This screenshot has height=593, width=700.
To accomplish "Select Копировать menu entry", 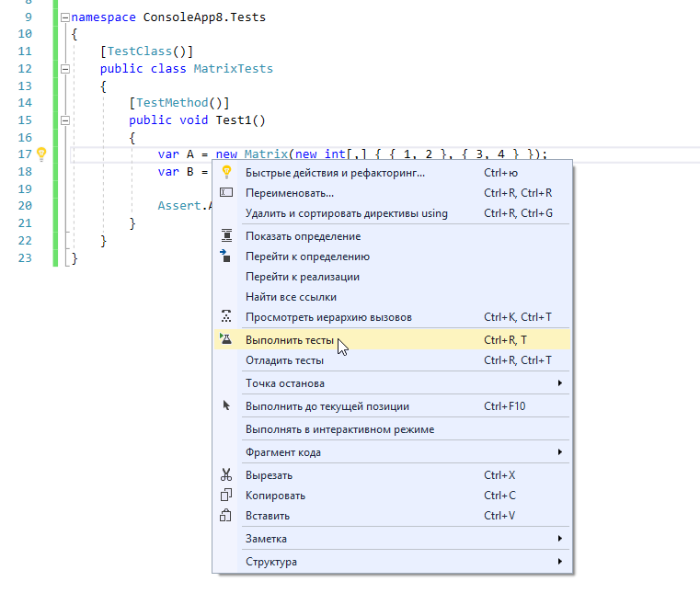I will (x=392, y=496).
